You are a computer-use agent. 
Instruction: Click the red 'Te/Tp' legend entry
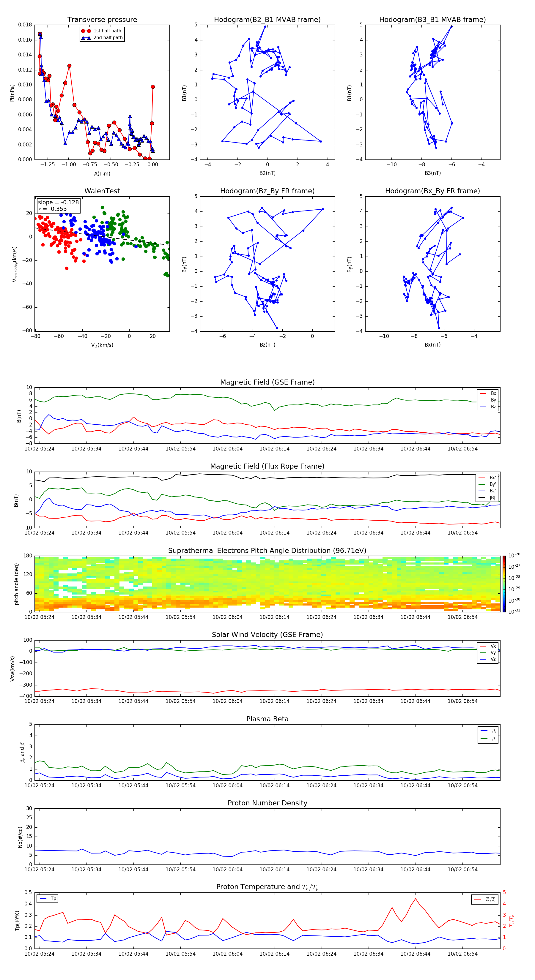485,899
